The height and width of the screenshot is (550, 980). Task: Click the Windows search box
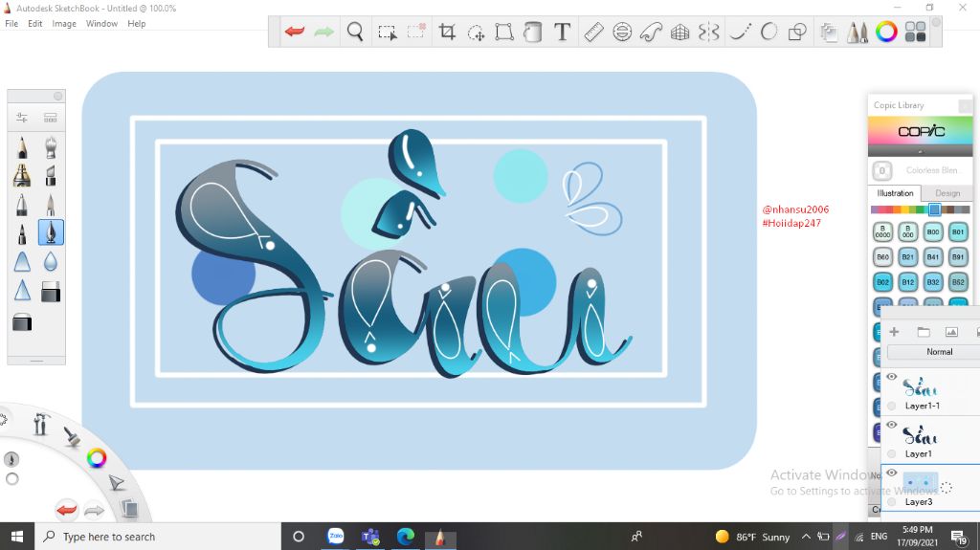158,537
